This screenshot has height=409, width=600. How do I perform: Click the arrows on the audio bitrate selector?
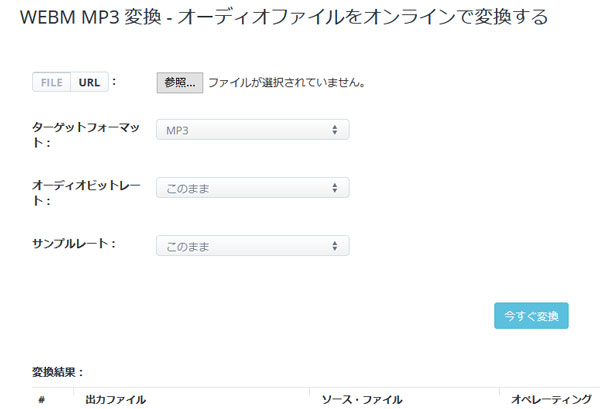[x=333, y=188]
